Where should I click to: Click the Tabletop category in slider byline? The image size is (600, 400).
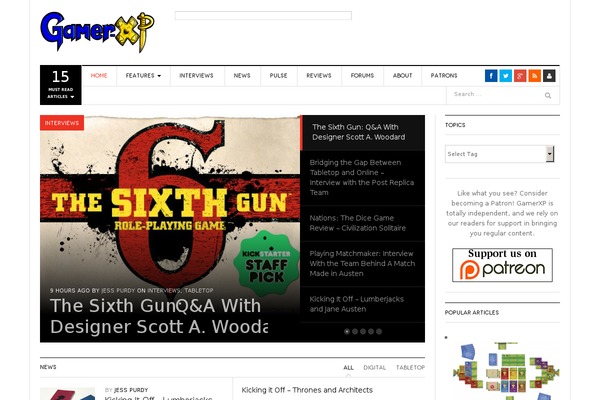(199, 291)
